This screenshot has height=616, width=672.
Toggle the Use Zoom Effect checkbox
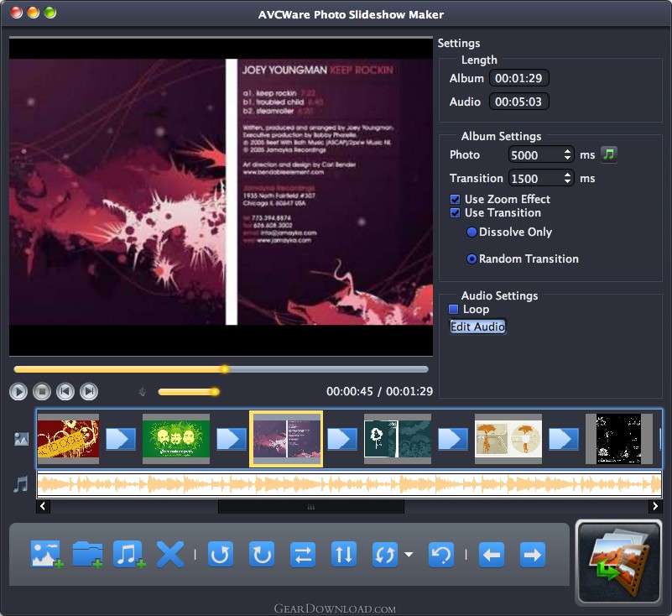456,200
